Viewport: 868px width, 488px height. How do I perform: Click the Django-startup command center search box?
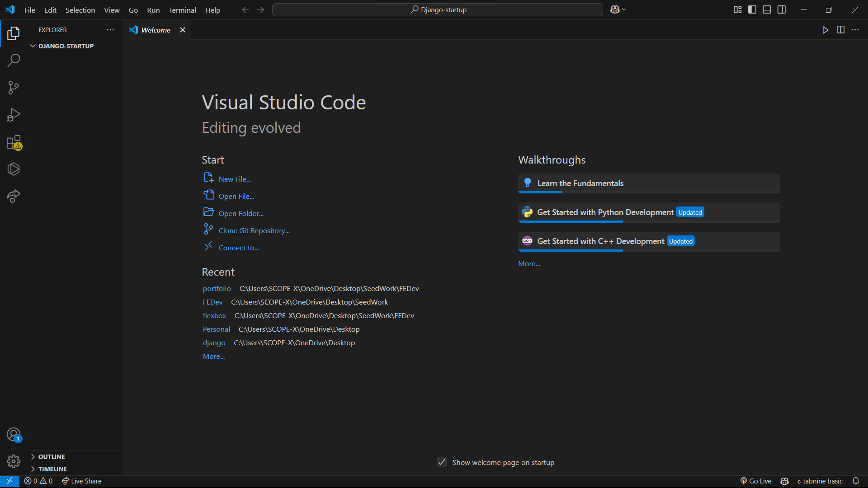[x=437, y=9]
